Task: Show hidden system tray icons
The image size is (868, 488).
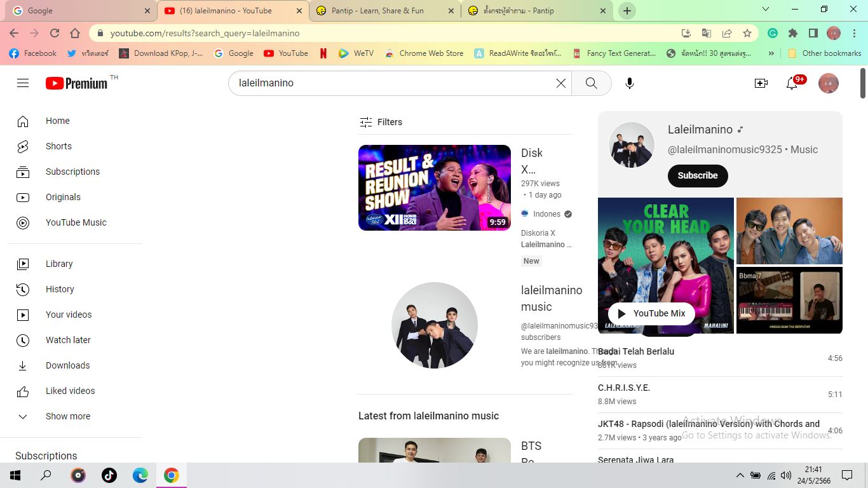Action: tap(740, 475)
